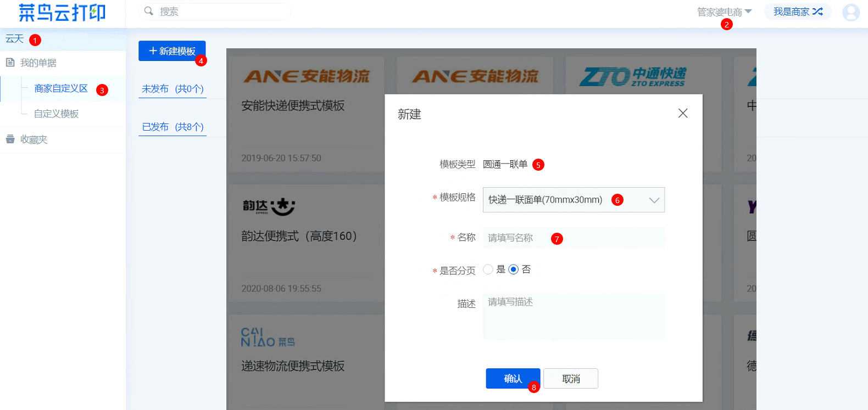The image size is (868, 410).
Task: Open the 递速物流便携式模板 card
Action: coord(307,362)
